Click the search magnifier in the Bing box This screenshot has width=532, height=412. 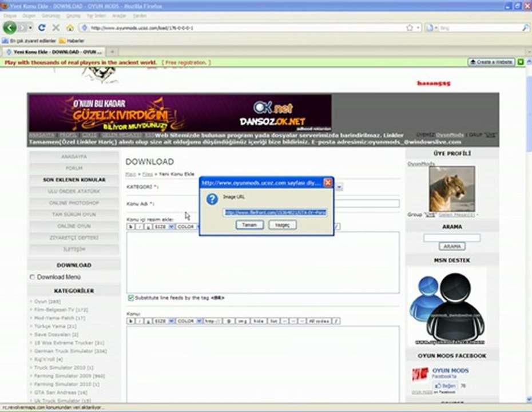click(x=525, y=28)
